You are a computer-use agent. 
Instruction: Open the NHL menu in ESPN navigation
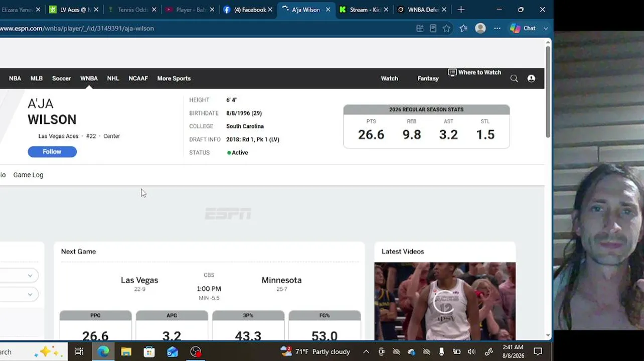tap(113, 78)
